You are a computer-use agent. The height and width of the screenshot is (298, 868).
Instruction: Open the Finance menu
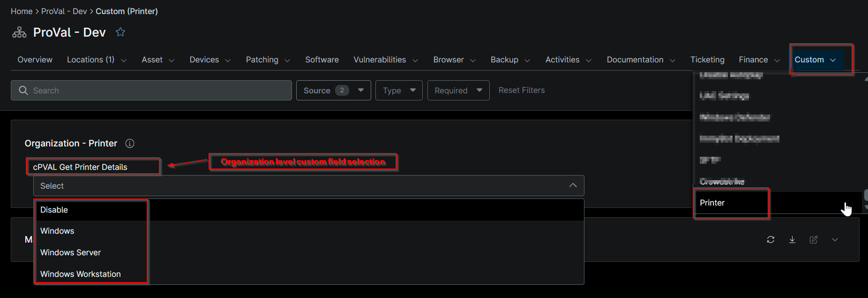pyautogui.click(x=759, y=60)
